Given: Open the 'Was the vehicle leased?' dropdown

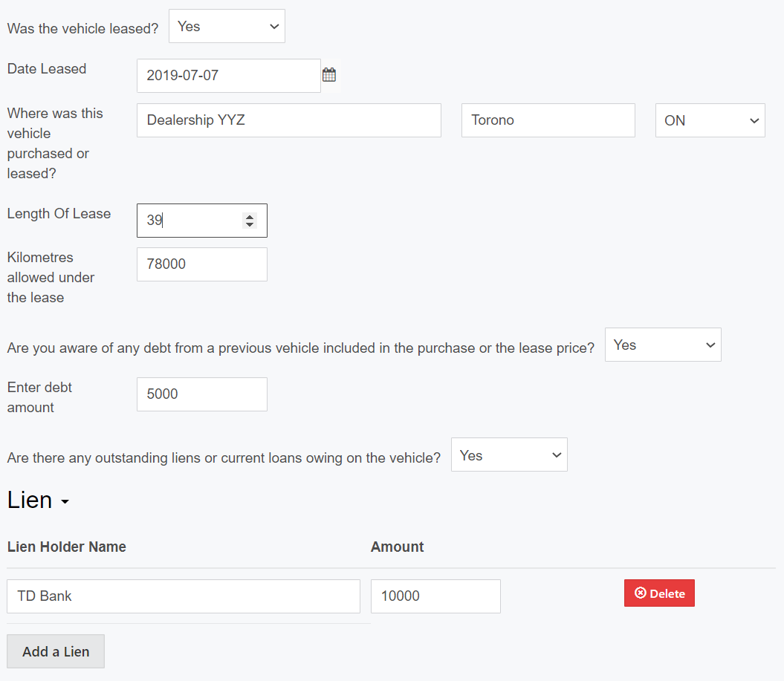Looking at the screenshot, I should coord(227,27).
